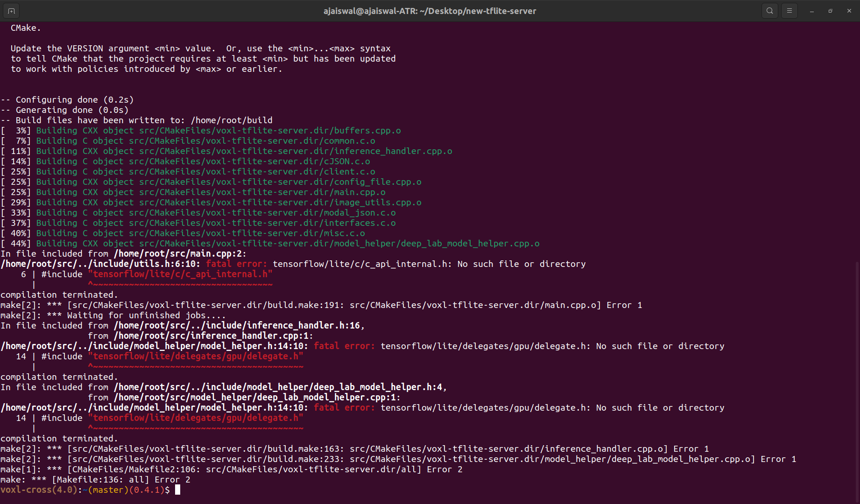Click the image_utils.cpp.o build line
The image size is (860, 504).
tap(211, 203)
